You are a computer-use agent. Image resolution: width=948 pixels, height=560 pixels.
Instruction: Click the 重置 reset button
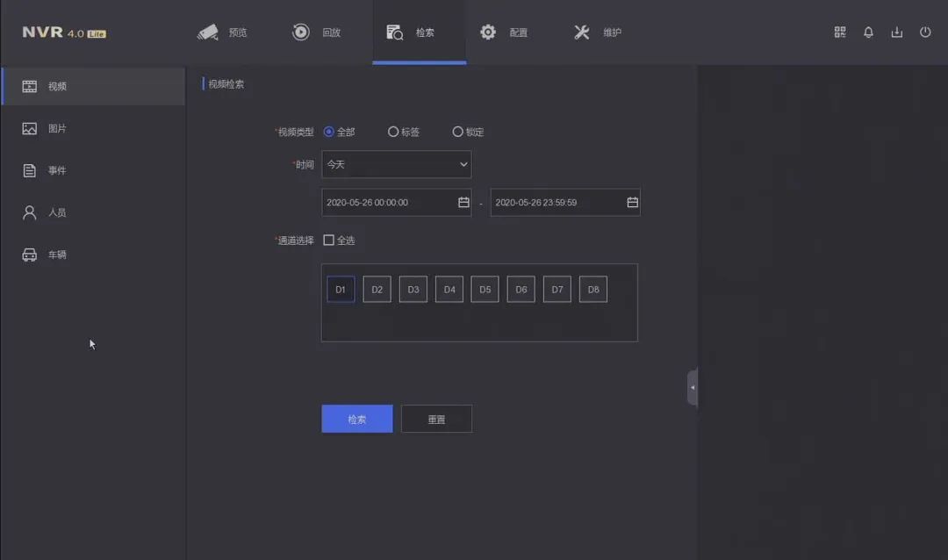point(436,420)
